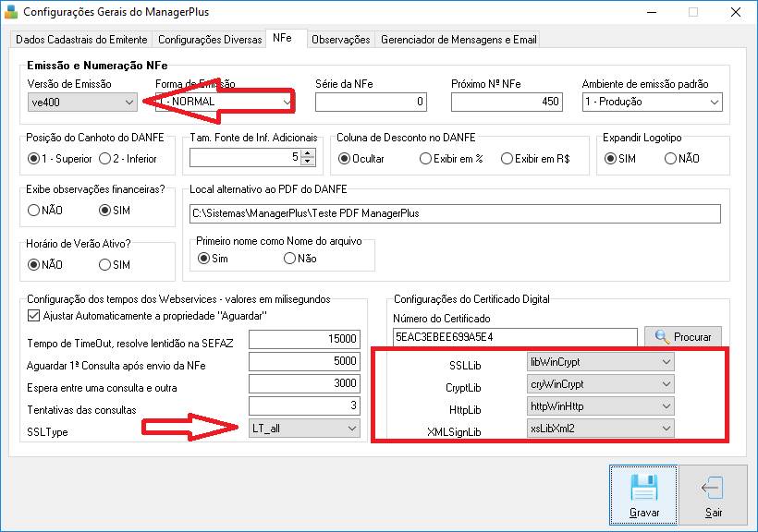Open the Observações tab
The image size is (758, 532).
[x=341, y=40]
